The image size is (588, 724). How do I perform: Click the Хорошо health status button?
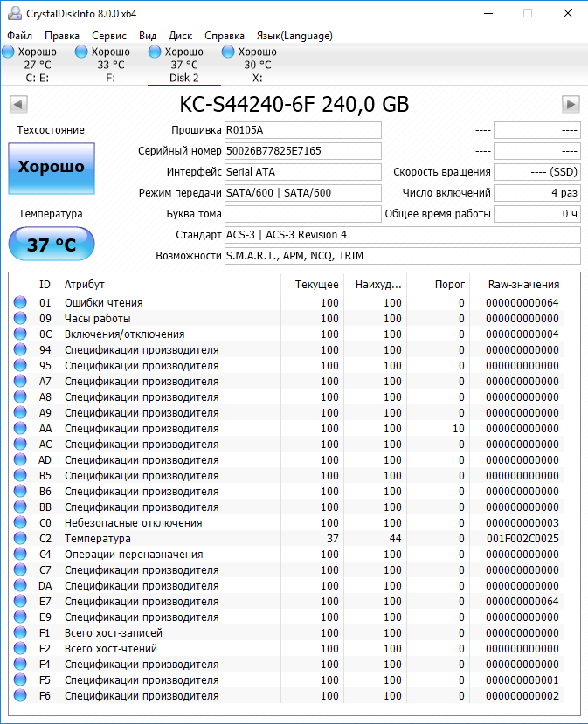click(52, 168)
